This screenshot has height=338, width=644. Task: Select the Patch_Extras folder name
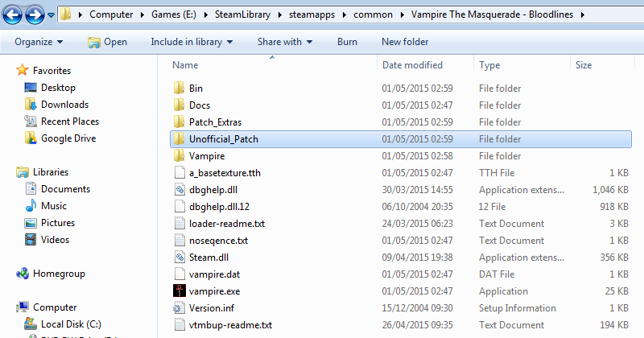[x=215, y=122]
